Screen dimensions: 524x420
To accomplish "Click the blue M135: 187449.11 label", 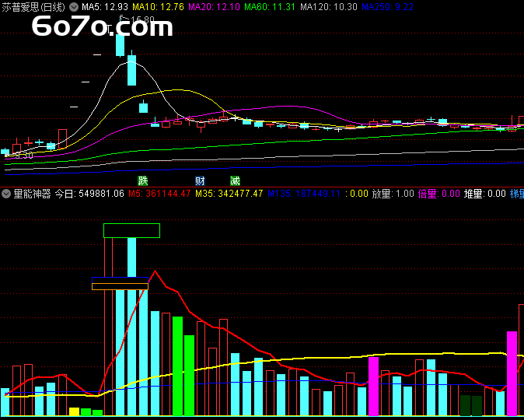I will coord(304,194).
